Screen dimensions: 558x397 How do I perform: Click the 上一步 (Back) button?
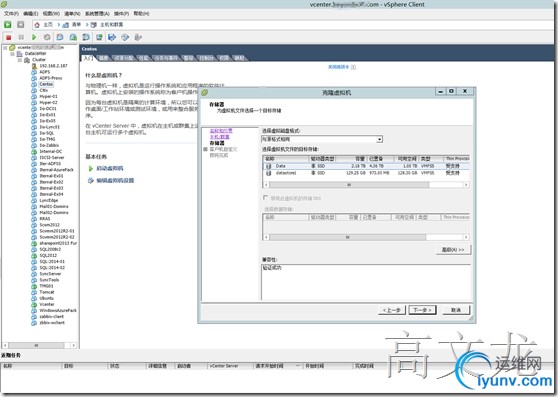coord(392,310)
